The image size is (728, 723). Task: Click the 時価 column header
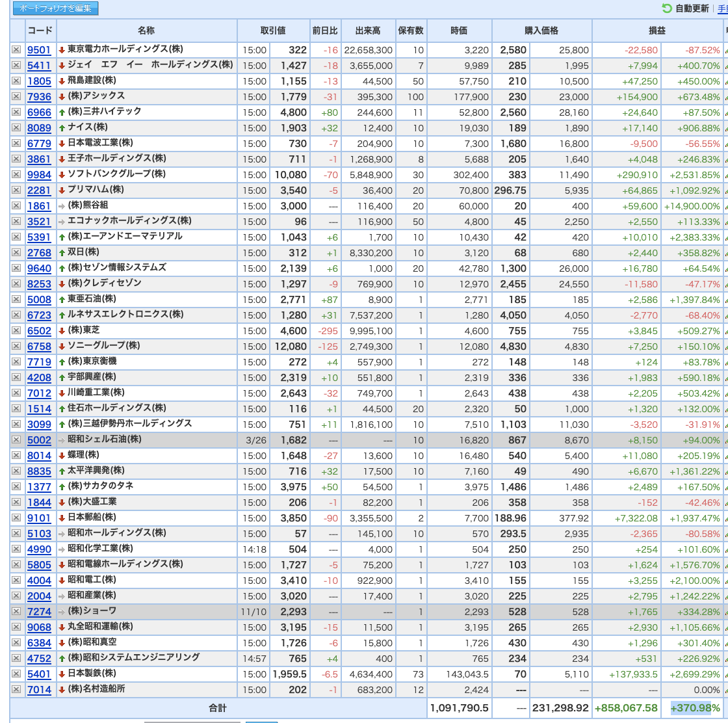(459, 31)
